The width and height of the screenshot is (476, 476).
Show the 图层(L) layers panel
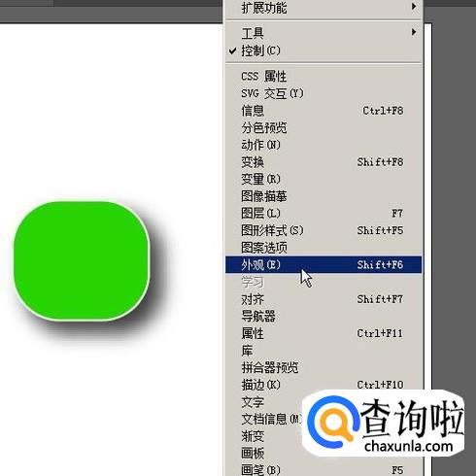pyautogui.click(x=323, y=214)
